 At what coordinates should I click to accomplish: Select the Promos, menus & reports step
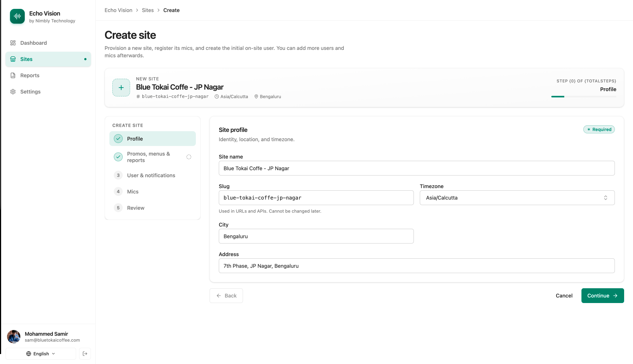point(153,157)
